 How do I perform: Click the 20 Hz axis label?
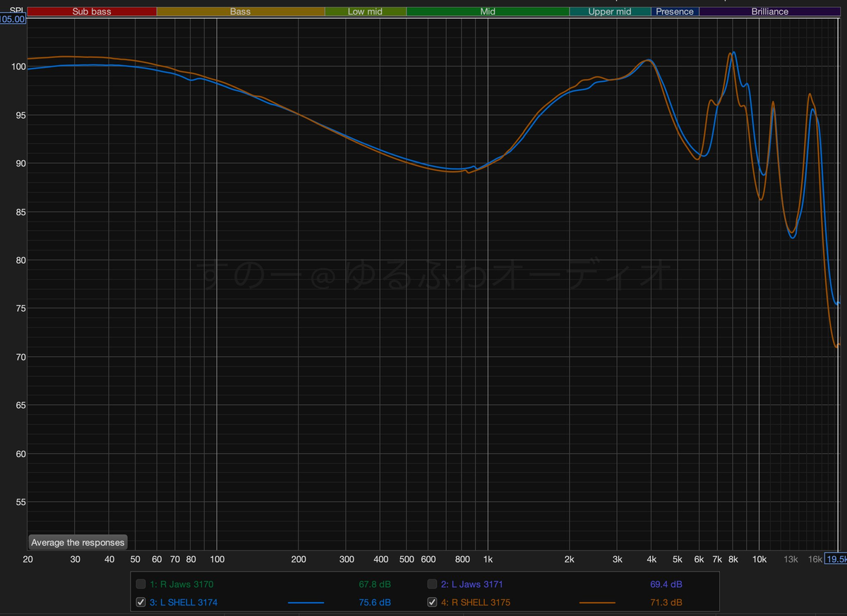pyautogui.click(x=28, y=559)
